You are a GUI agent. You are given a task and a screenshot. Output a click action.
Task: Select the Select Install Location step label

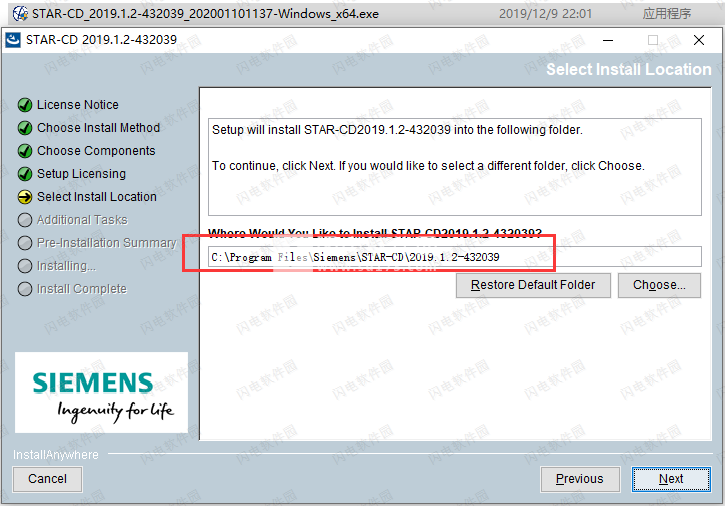[x=97, y=197]
